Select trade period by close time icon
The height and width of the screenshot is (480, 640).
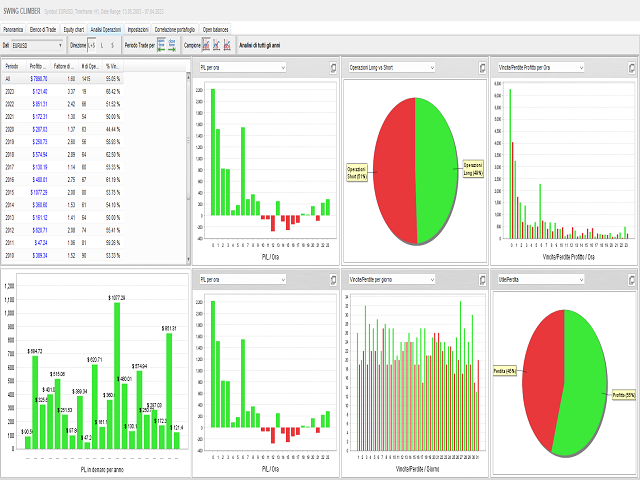point(172,45)
